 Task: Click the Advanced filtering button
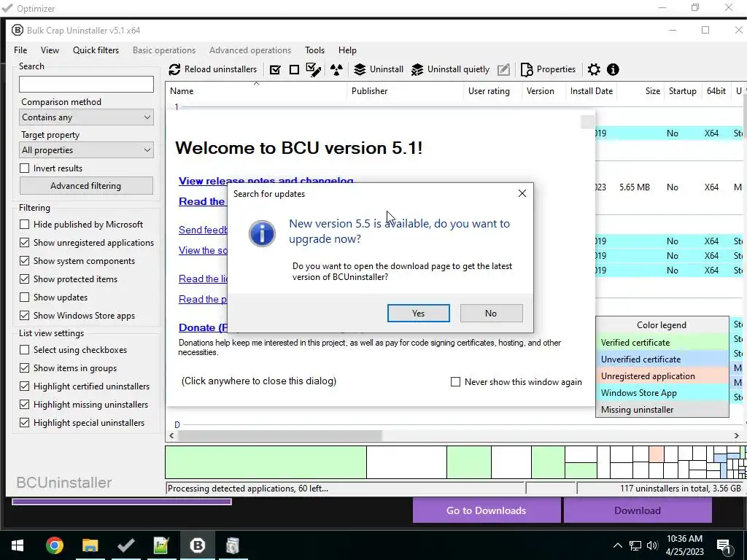click(x=86, y=186)
